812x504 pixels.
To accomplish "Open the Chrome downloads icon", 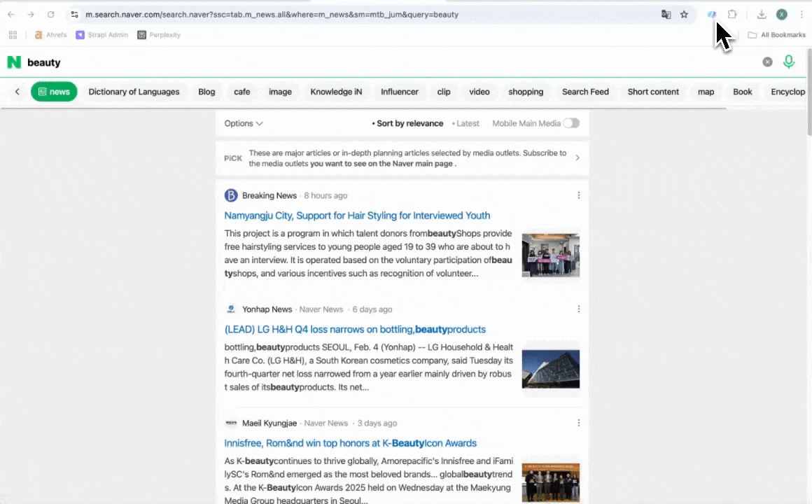I will (762, 14).
